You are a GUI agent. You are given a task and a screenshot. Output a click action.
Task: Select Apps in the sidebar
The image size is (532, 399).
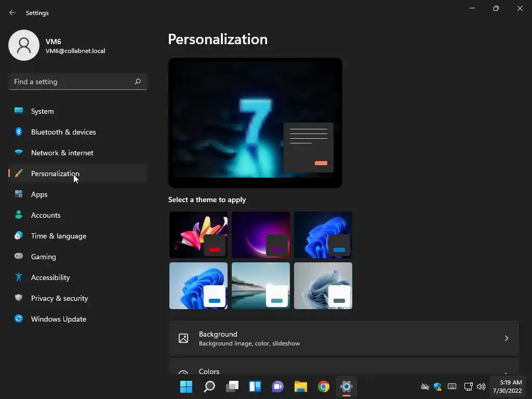click(78, 194)
